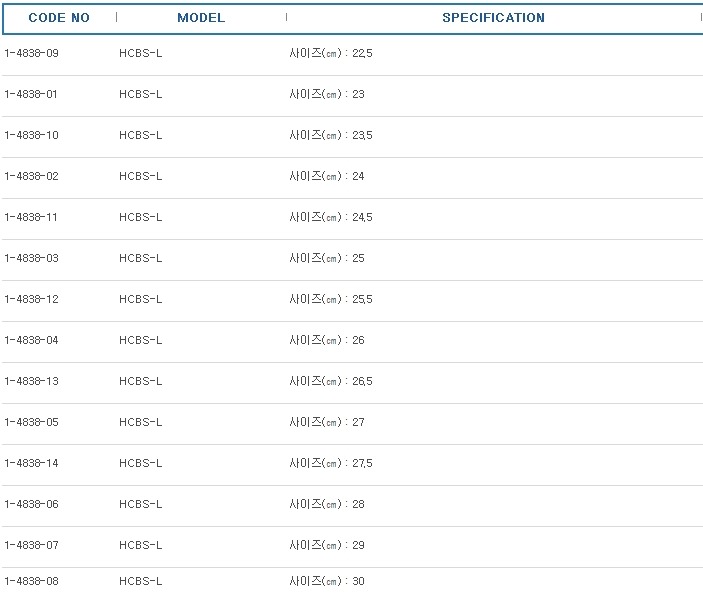Viewport: 703px width, 595px height.
Task: Choose product code 1-4838-11
Action: pos(32,217)
